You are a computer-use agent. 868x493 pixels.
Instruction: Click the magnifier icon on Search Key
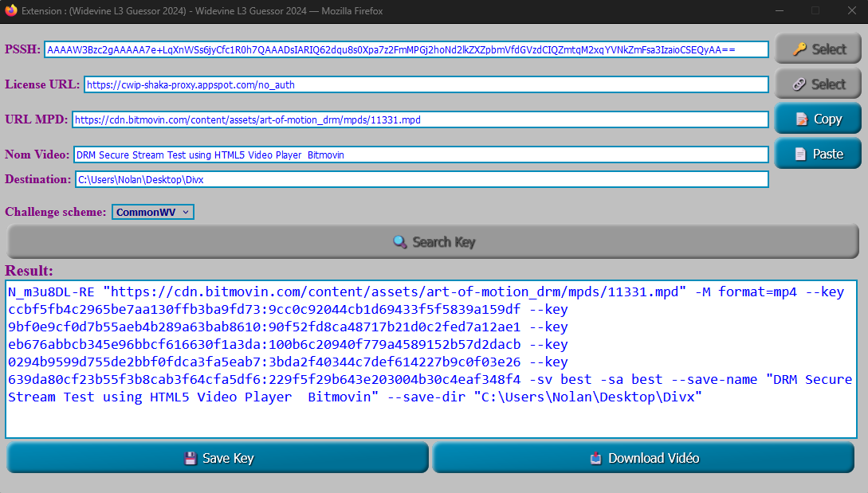(399, 242)
